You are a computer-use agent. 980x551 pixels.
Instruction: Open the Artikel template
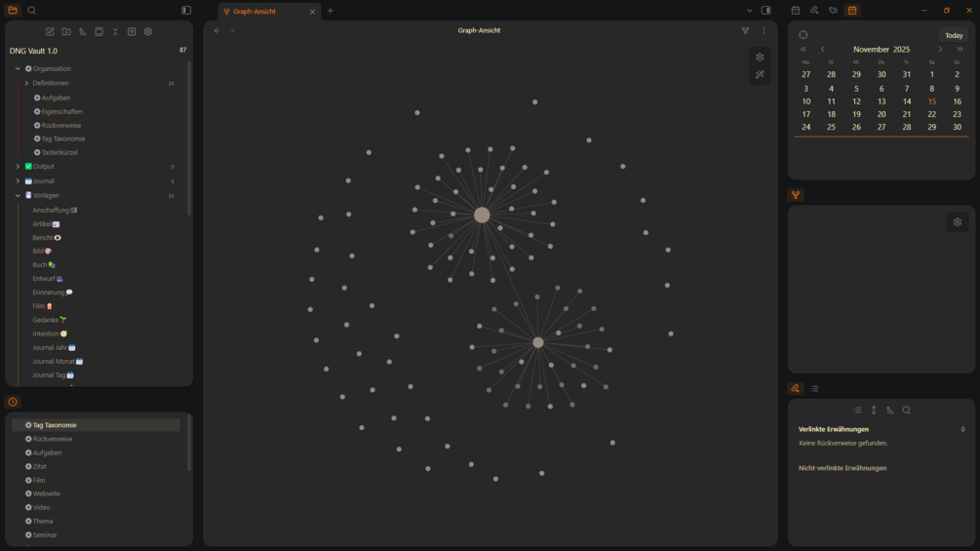(x=46, y=224)
